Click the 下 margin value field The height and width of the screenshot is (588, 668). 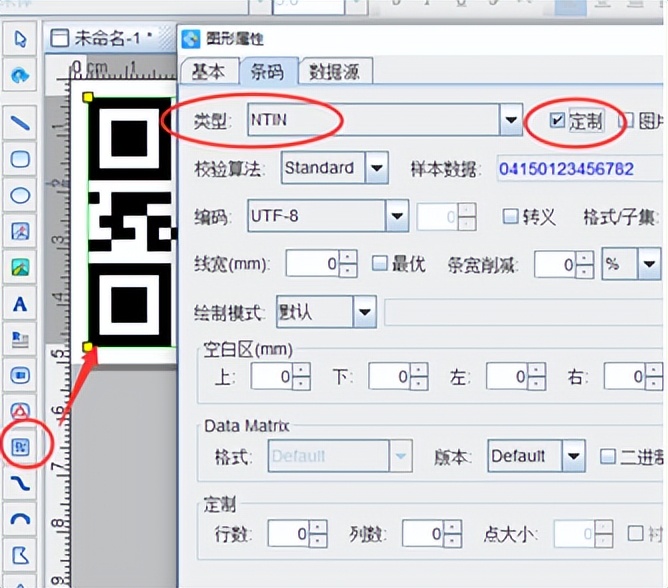[x=390, y=376]
